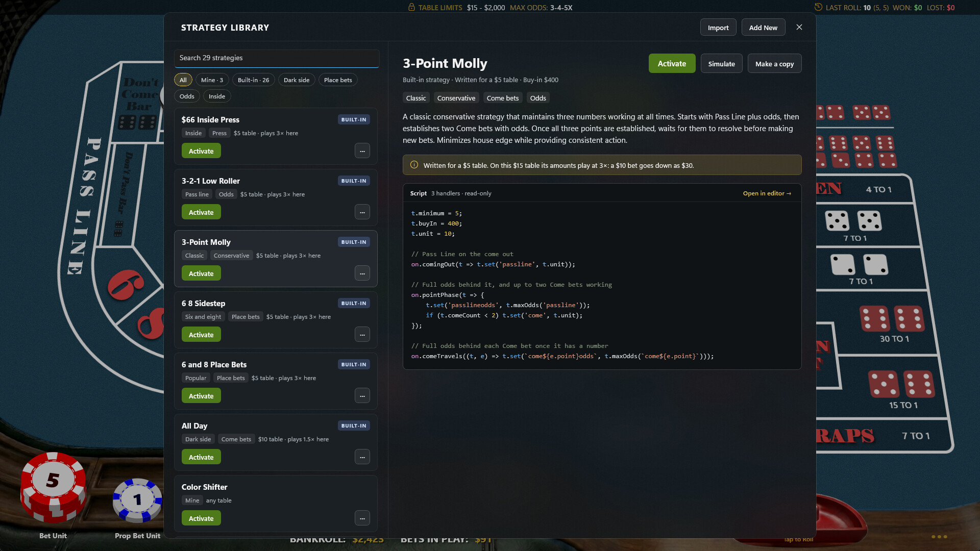980x551 pixels.
Task: Filter strategies by Inside chip
Action: [217, 96]
